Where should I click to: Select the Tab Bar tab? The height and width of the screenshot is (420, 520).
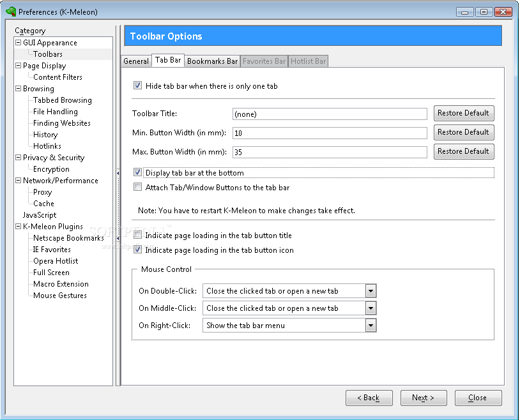point(168,61)
